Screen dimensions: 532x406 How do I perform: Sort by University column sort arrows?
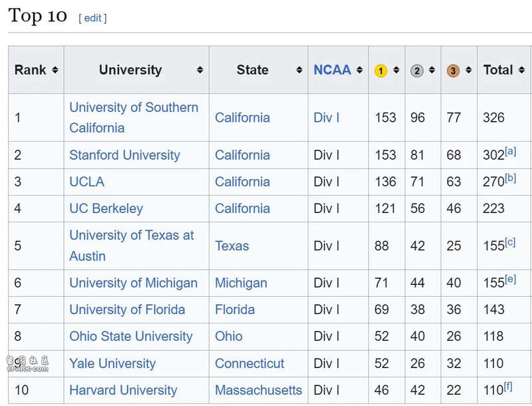point(199,70)
